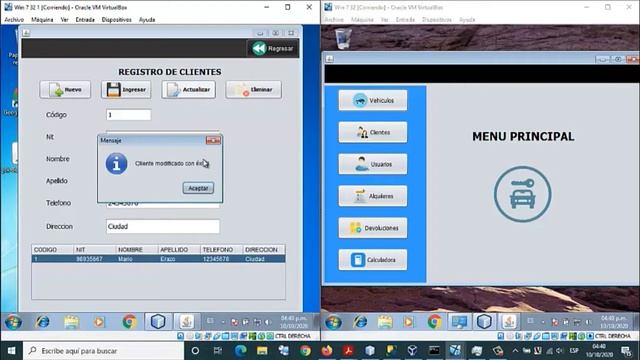Click the NOMBRE column header
Screen dimensions: 640x360
pyautogui.click(x=137, y=249)
